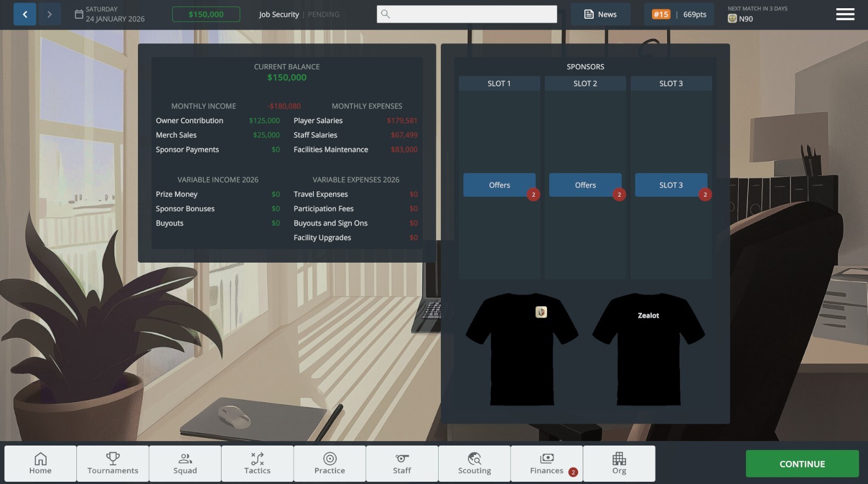
Task: View Offers for sponsor Slot 2
Action: tap(585, 185)
